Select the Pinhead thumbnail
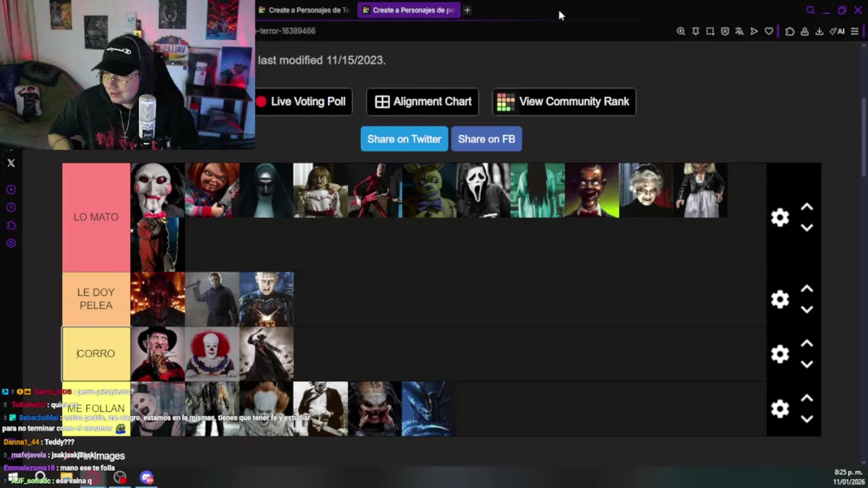 [266, 299]
